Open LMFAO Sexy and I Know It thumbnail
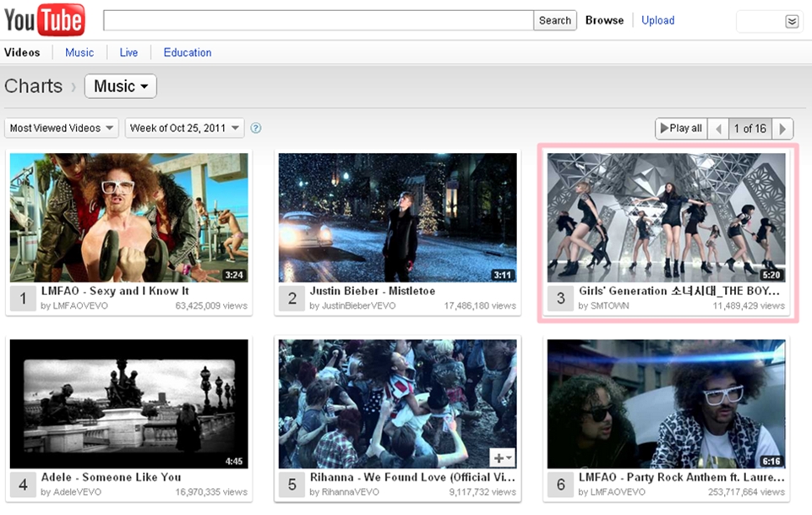 click(129, 217)
